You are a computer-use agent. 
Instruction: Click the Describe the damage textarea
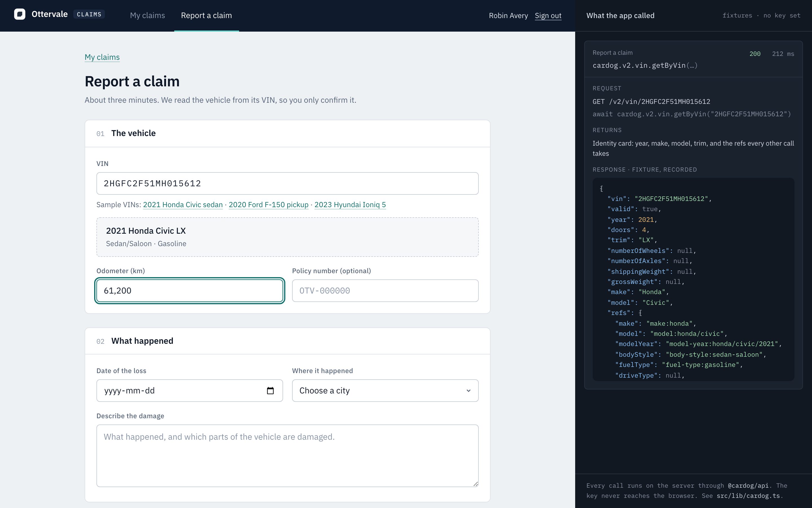(x=288, y=456)
